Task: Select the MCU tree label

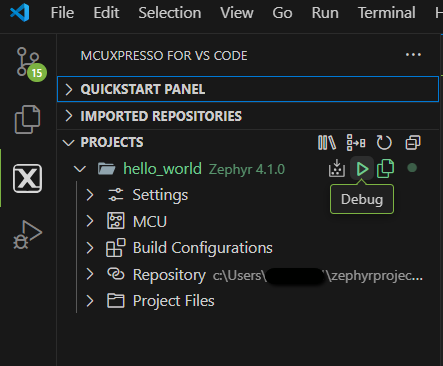Action: click(x=150, y=221)
